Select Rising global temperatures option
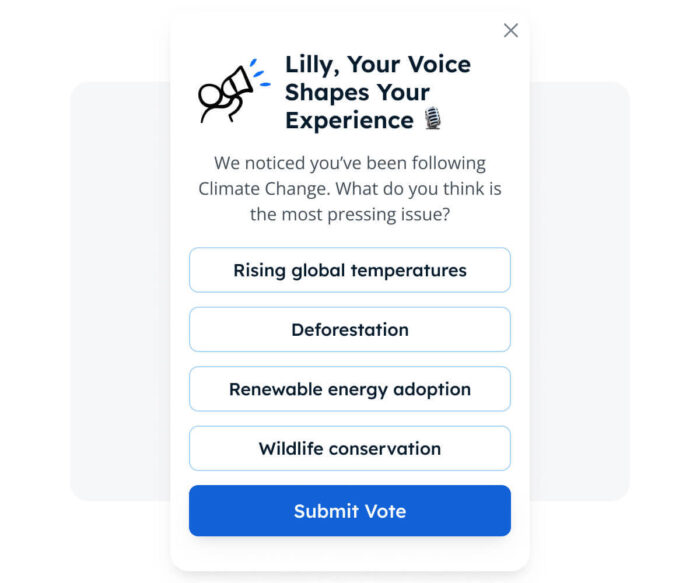The height and width of the screenshot is (583, 700). pos(350,270)
